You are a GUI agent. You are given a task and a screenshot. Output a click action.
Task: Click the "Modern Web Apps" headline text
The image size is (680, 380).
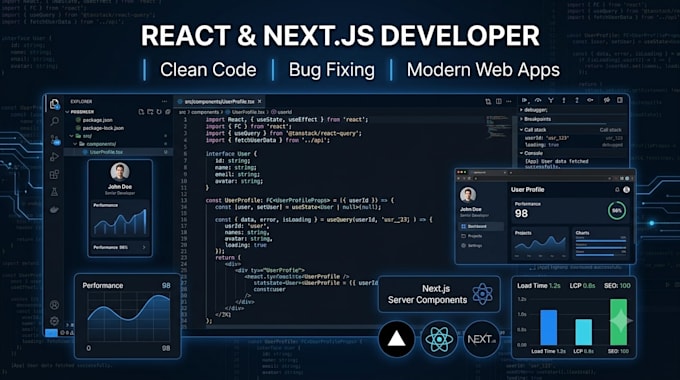pyautogui.click(x=483, y=70)
